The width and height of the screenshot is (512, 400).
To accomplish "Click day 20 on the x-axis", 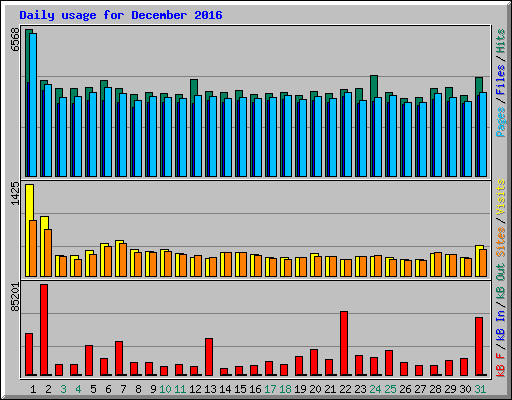I will tap(315, 389).
